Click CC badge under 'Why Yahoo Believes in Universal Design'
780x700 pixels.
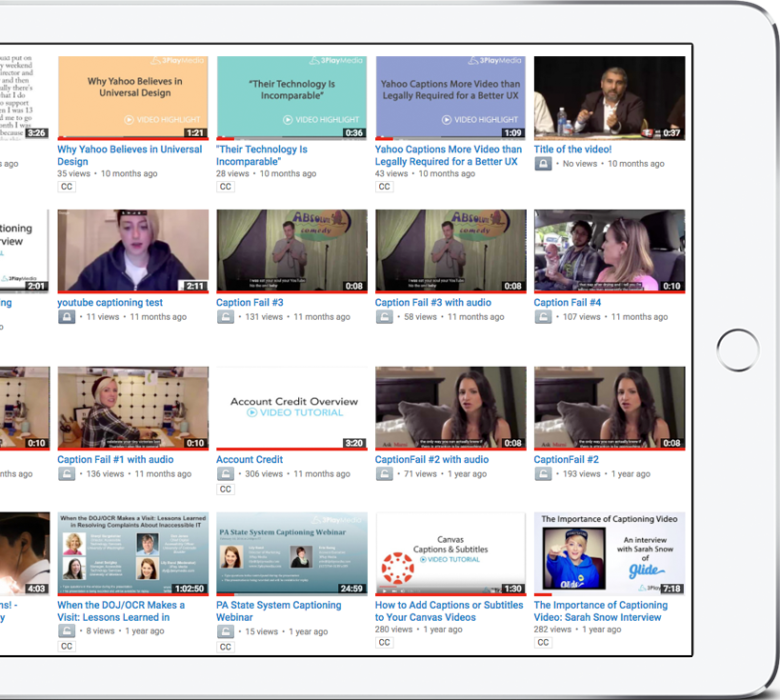67,187
